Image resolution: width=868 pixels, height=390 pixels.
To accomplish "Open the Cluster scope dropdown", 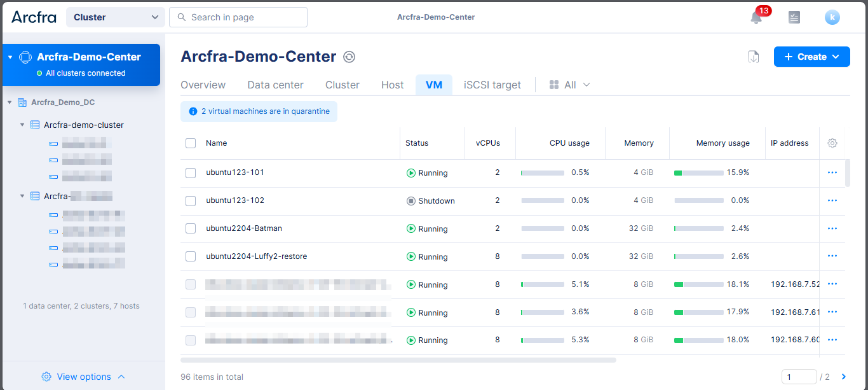I will click(x=115, y=17).
